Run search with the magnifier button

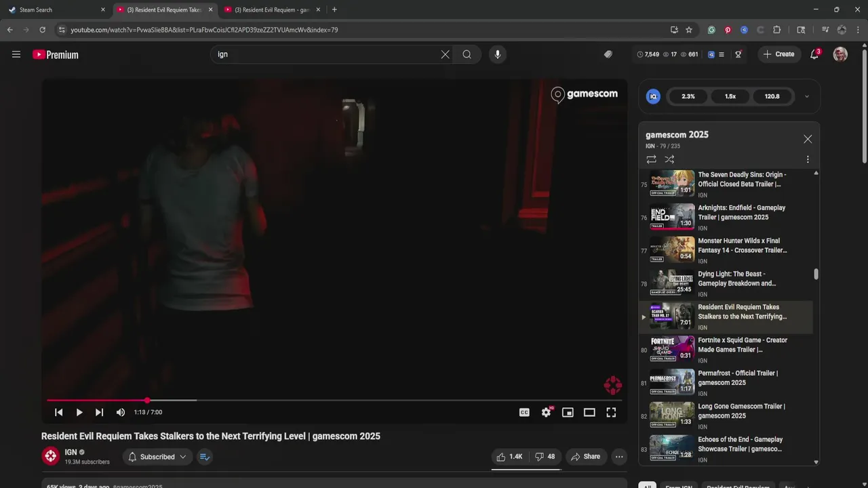[467, 54]
